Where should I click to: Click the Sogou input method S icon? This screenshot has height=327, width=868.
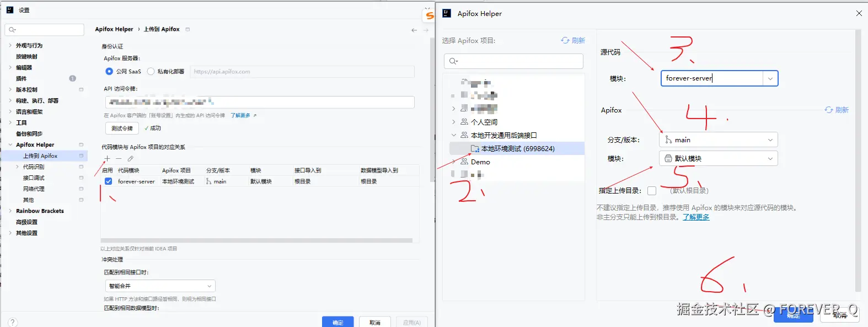[430, 15]
